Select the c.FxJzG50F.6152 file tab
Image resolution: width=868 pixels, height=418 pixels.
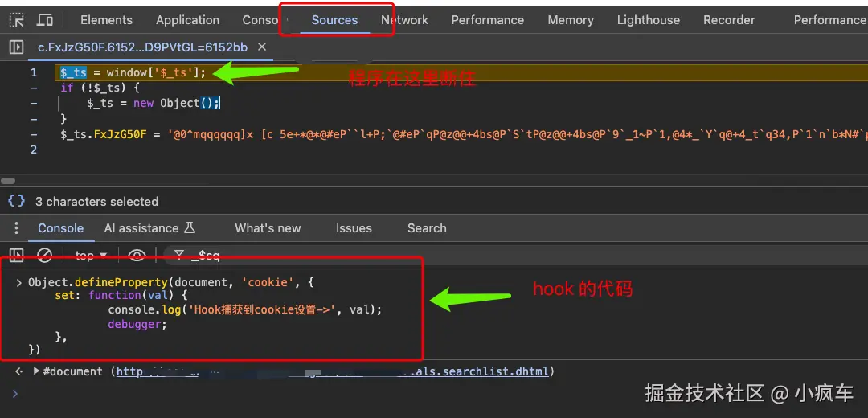pyautogui.click(x=143, y=47)
